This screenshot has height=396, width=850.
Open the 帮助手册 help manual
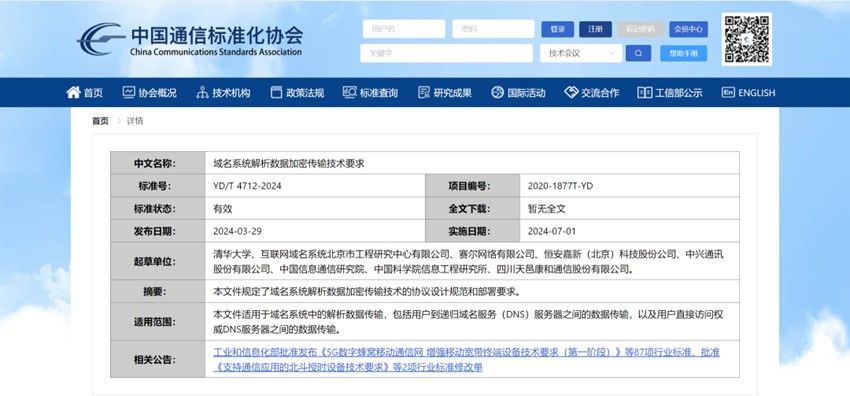[684, 53]
